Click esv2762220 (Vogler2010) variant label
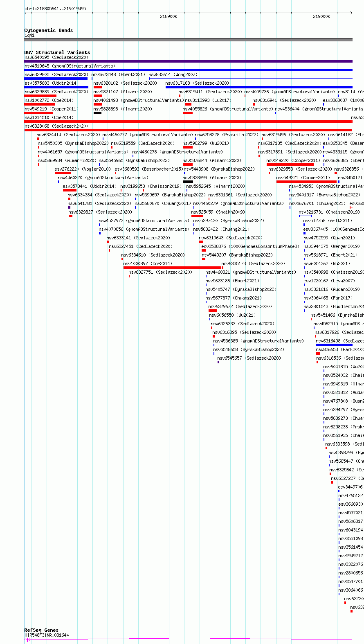Viewport: 364px width, 644px height. (83, 169)
